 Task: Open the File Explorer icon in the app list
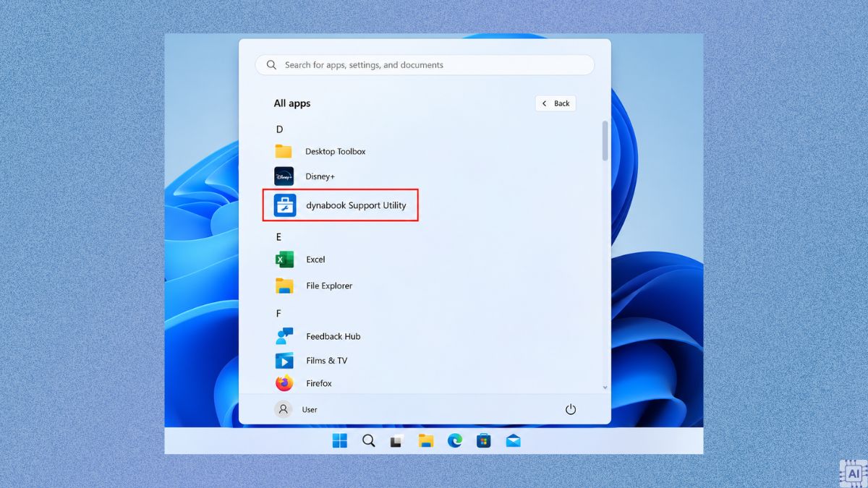pyautogui.click(x=284, y=286)
